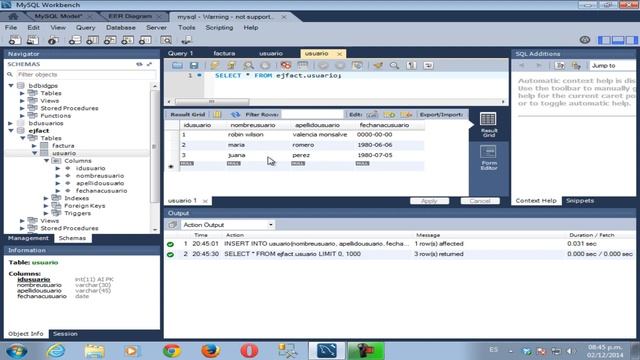Viewport: 640px width, 360px height.
Task: Explain the current statement icon
Action: (x=248, y=65)
